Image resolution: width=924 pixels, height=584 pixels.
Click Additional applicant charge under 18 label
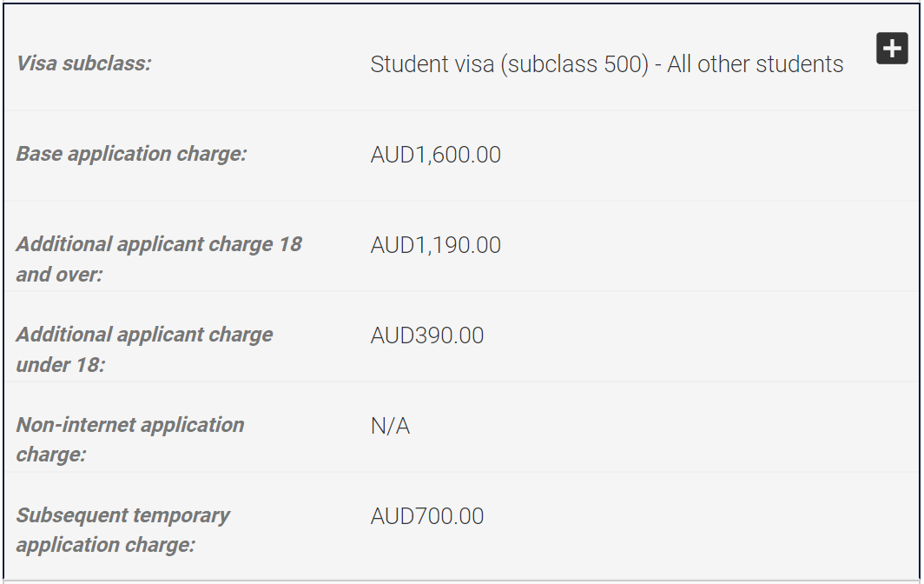pos(144,349)
